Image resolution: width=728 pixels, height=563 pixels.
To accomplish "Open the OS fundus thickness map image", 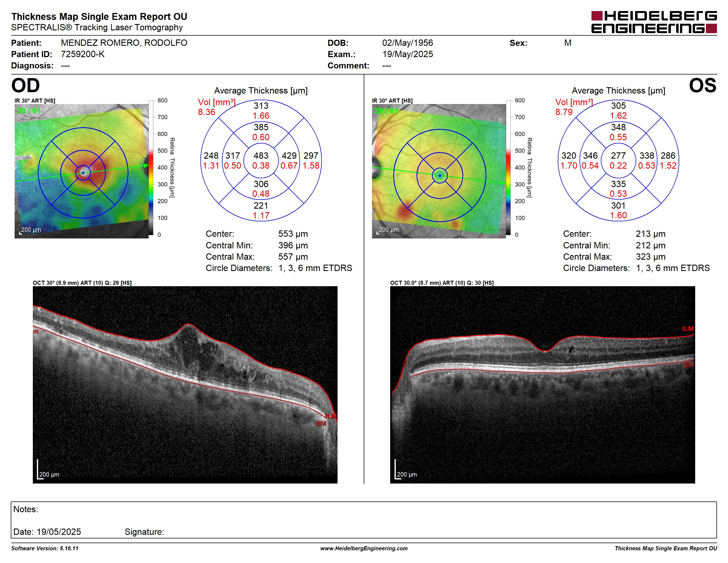I will point(439,171).
